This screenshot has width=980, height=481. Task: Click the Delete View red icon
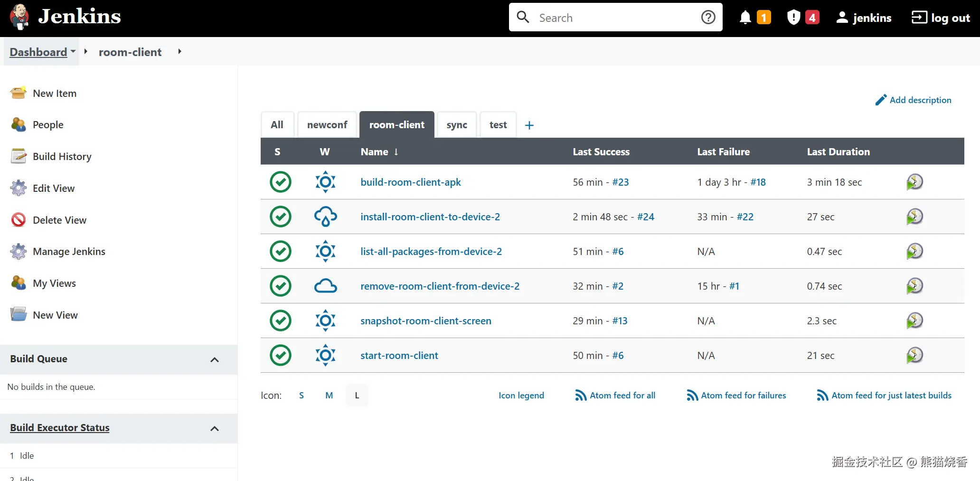(19, 220)
